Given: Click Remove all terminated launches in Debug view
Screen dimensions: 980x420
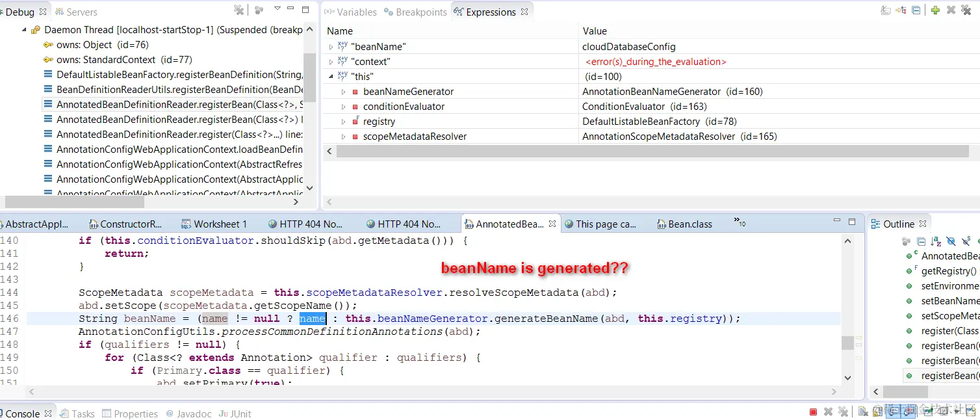Looking at the screenshot, I should coord(239,10).
